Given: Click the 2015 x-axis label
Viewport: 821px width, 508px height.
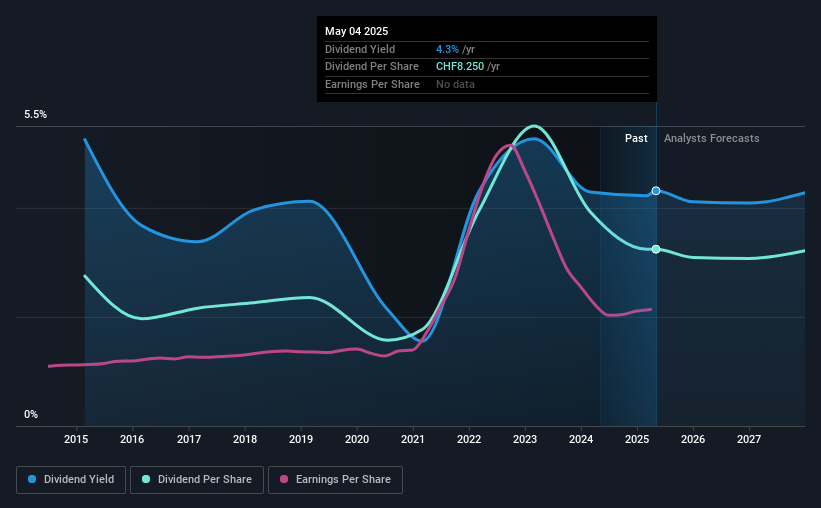Looking at the screenshot, I should [x=76, y=439].
